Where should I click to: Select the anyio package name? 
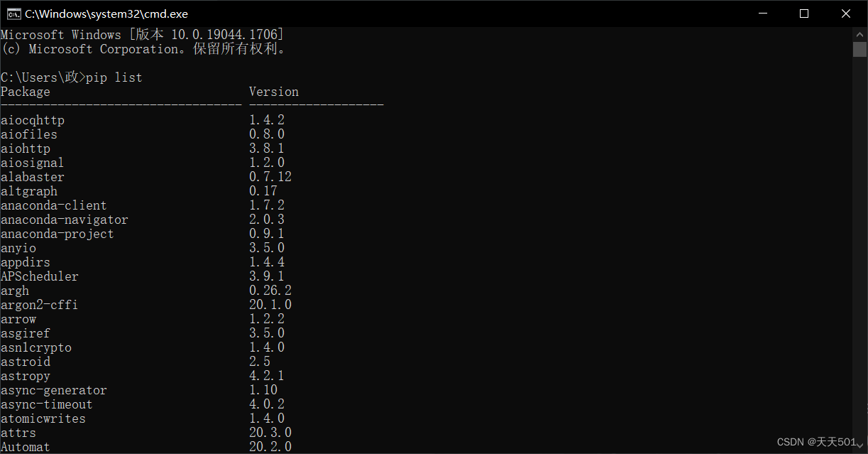(18, 248)
